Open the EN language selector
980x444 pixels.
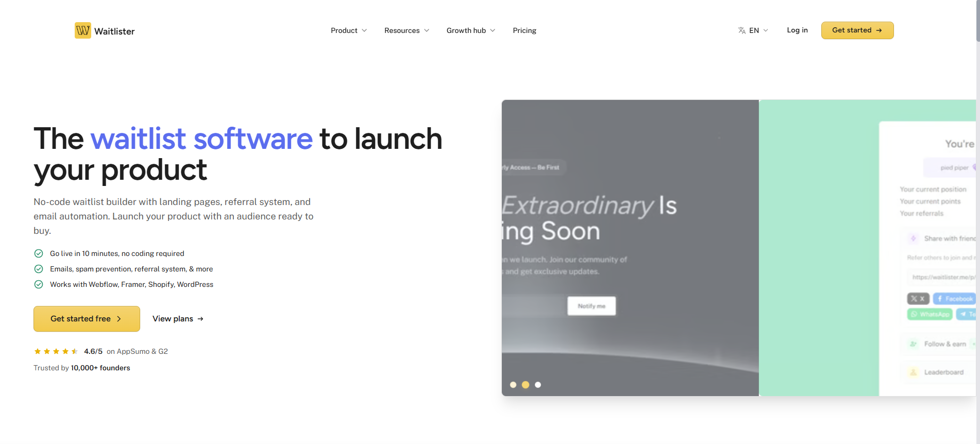753,30
